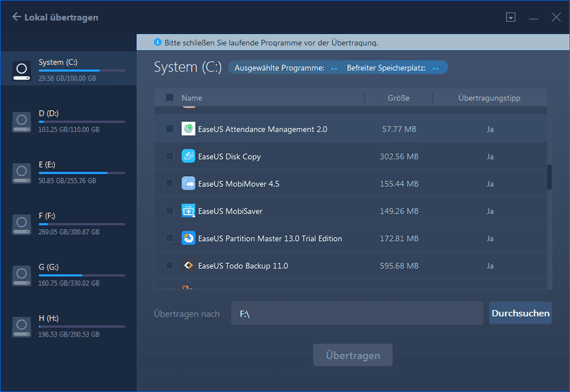The height and width of the screenshot is (392, 570).
Task: Click the program list scrollbar thumb
Action: click(549, 177)
